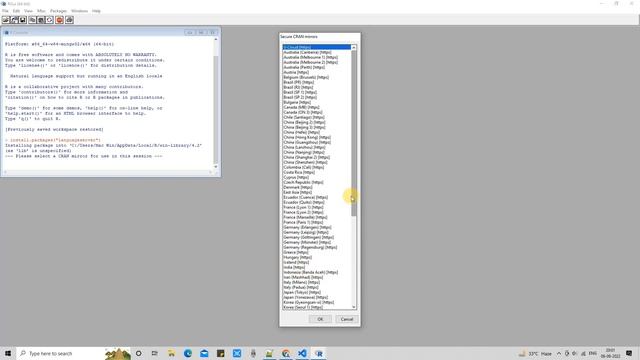Viewport: 640px width, 360px height.
Task: Open File Explorer from the taskbar
Action: 171,353
